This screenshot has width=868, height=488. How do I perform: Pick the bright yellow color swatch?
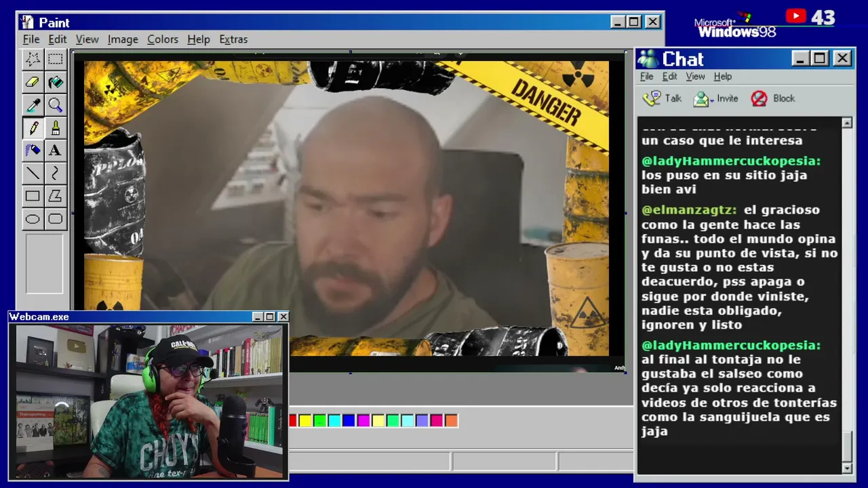305,421
